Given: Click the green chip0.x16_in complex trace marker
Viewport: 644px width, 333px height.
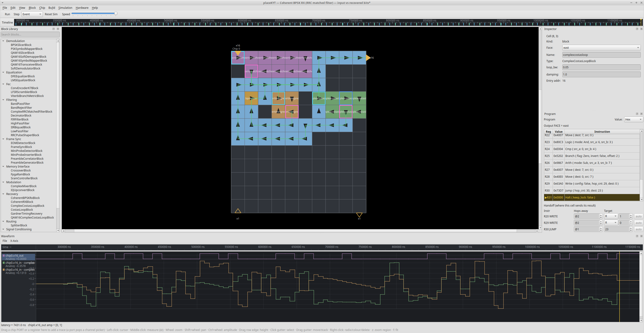Looking at the screenshot, I should pyautogui.click(x=4, y=263).
